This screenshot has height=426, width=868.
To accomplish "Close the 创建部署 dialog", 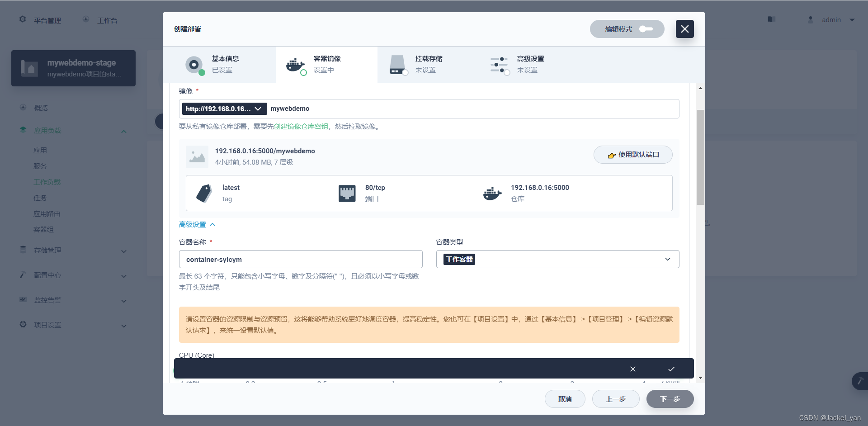I will click(x=685, y=29).
